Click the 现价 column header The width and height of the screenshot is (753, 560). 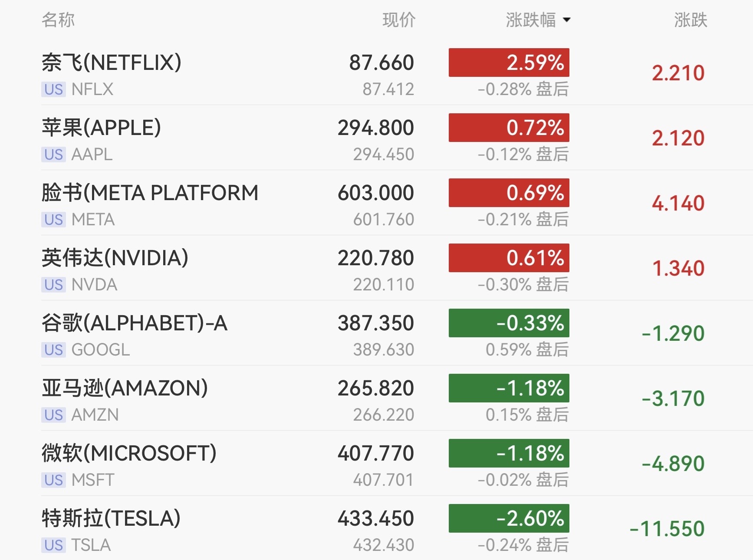[399, 20]
